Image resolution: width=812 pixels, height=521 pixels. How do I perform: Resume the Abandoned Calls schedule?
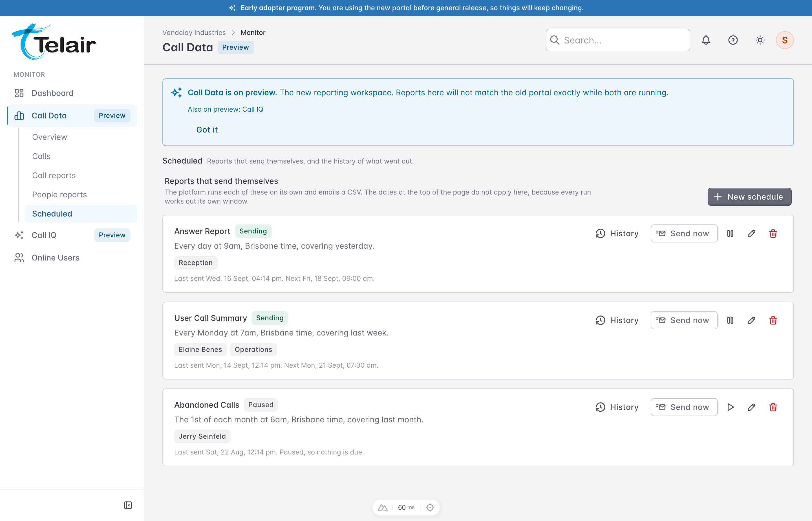coord(730,407)
